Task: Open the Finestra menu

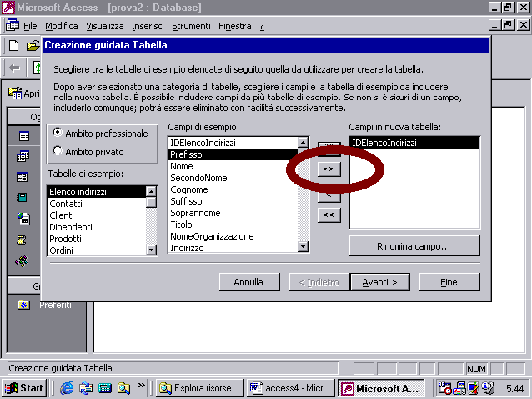Action: [x=235, y=26]
